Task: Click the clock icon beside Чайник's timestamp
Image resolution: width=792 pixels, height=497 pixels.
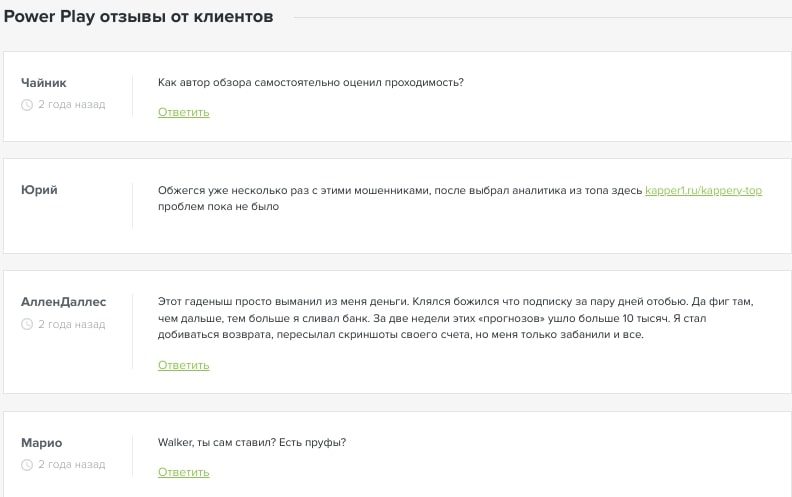Action: pyautogui.click(x=27, y=105)
